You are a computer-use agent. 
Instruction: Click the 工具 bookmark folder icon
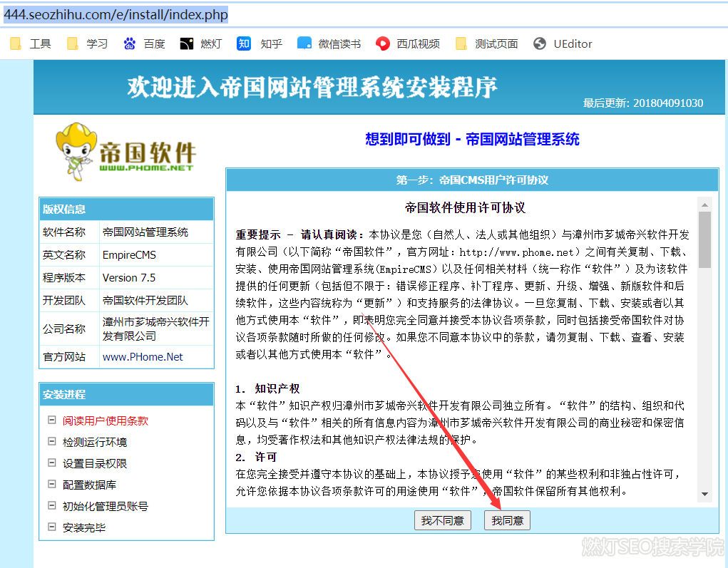[x=16, y=43]
